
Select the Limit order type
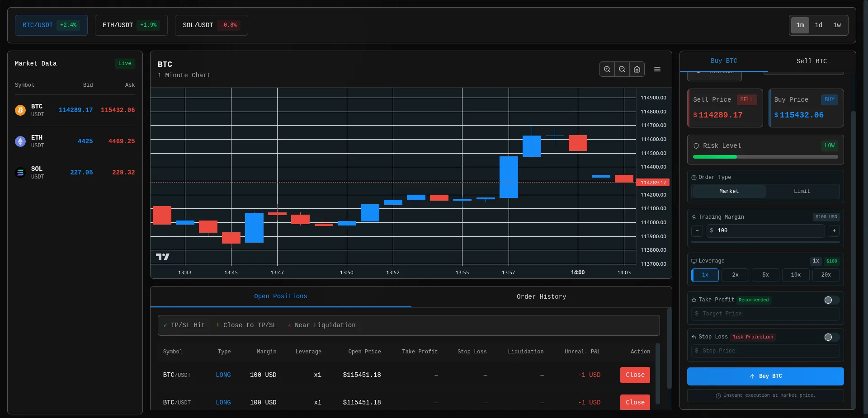click(802, 191)
